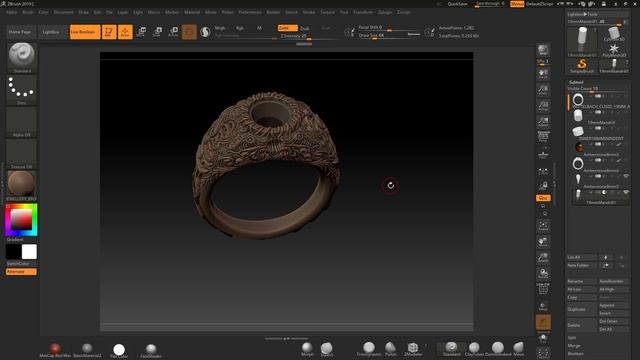The height and width of the screenshot is (360, 640).
Task: Toggle Mrgb paint mode
Action: (220, 28)
